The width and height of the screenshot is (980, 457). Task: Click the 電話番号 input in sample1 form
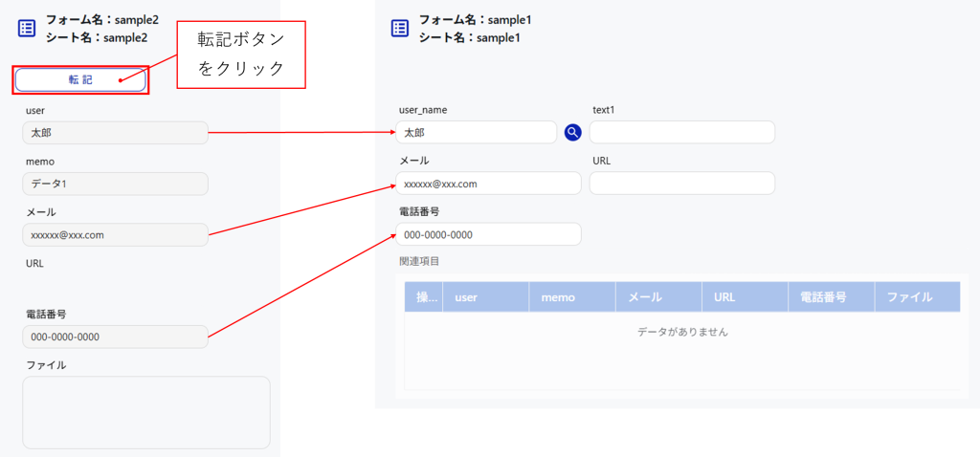[x=488, y=234]
